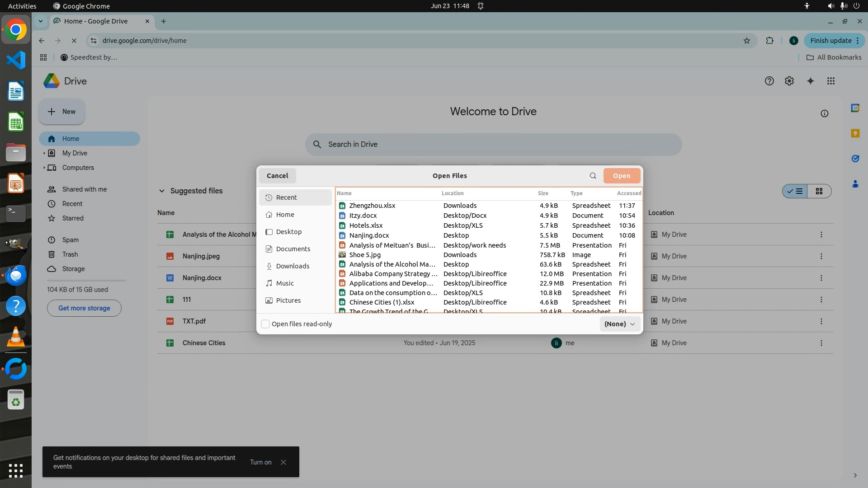Open Drive help question mark icon
868x488 pixels.
click(769, 81)
